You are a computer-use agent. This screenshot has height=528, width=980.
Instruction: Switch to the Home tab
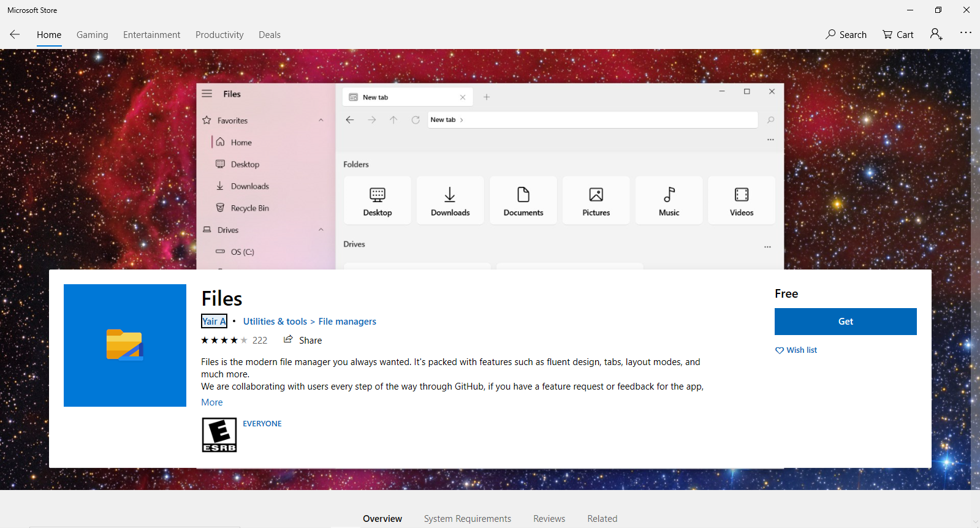[49, 35]
